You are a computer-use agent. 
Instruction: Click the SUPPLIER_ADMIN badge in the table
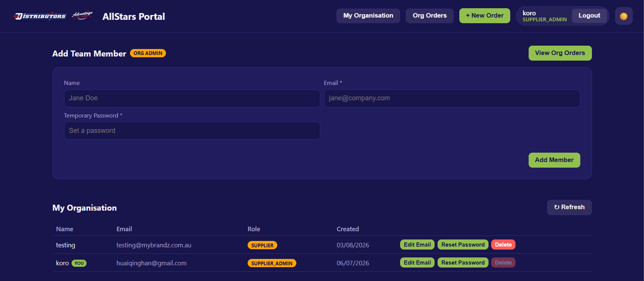(x=272, y=263)
